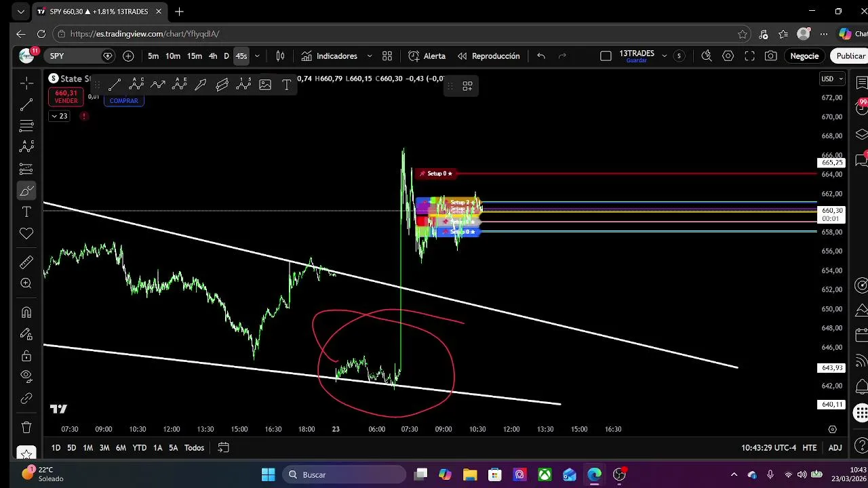868x488 pixels.
Task: Toggle lock all drawing tools
Action: tap(26, 356)
